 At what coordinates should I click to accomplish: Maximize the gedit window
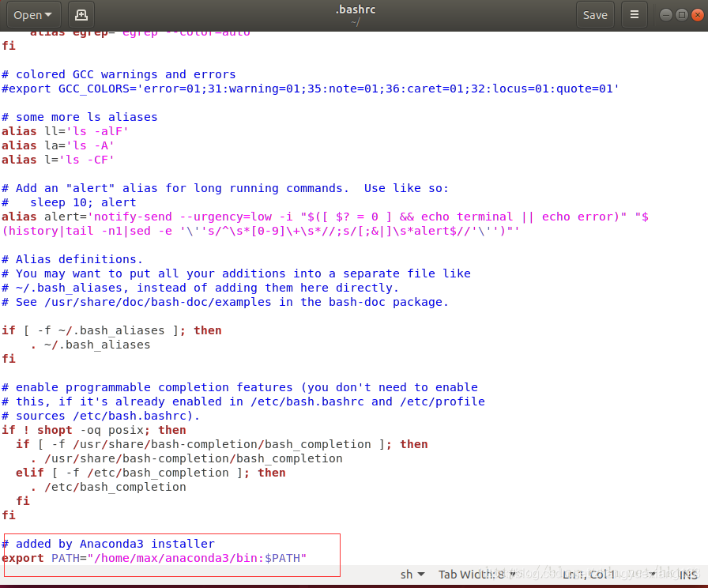tap(680, 14)
